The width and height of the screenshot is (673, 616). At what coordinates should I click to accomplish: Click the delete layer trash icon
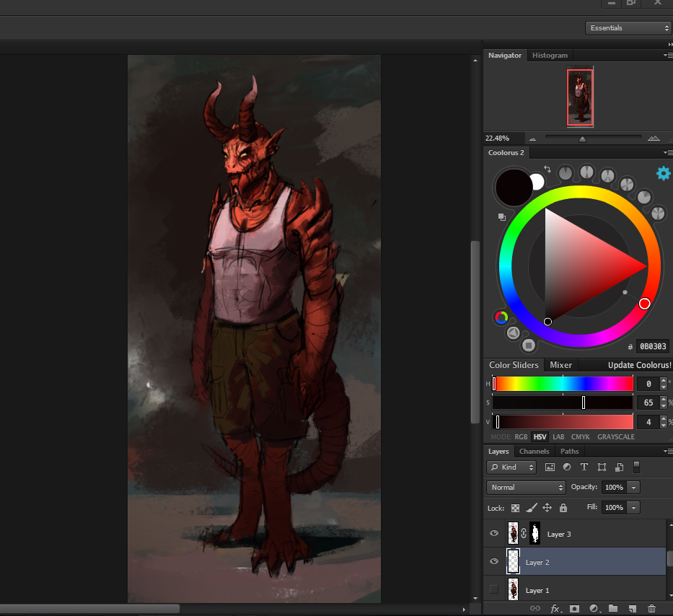point(651,609)
